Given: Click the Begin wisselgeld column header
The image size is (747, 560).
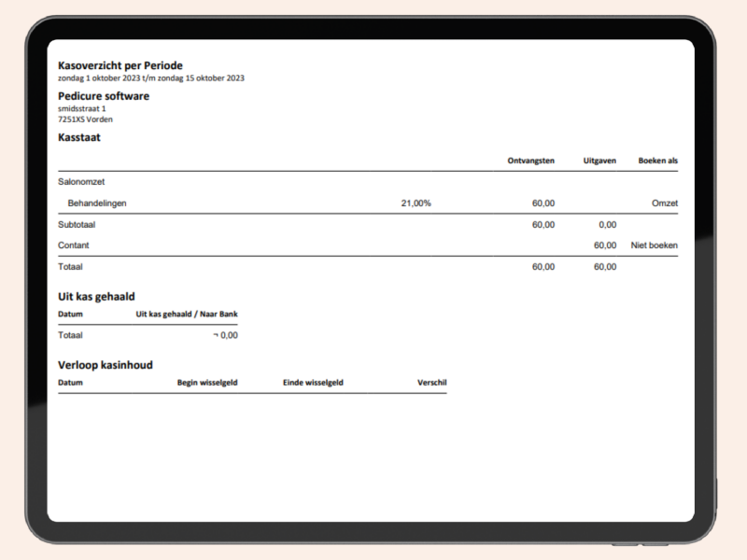Looking at the screenshot, I should click(207, 383).
